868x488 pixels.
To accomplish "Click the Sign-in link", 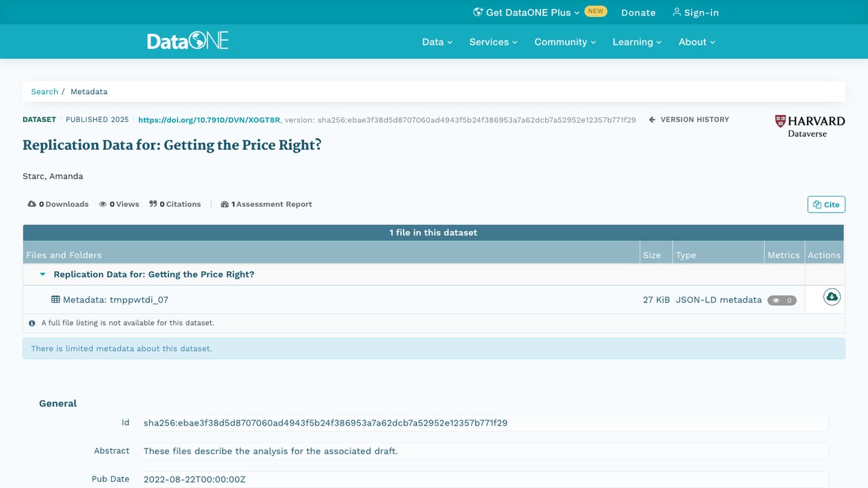I will [696, 12].
